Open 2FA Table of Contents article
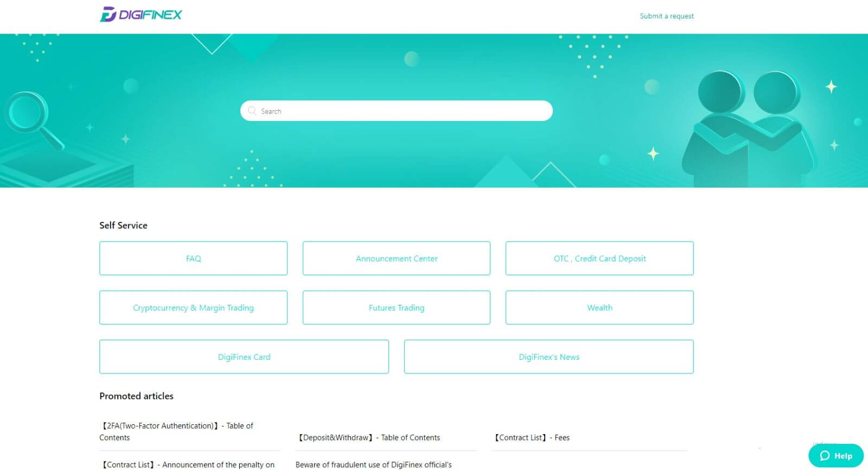The image size is (868, 471). (176, 431)
